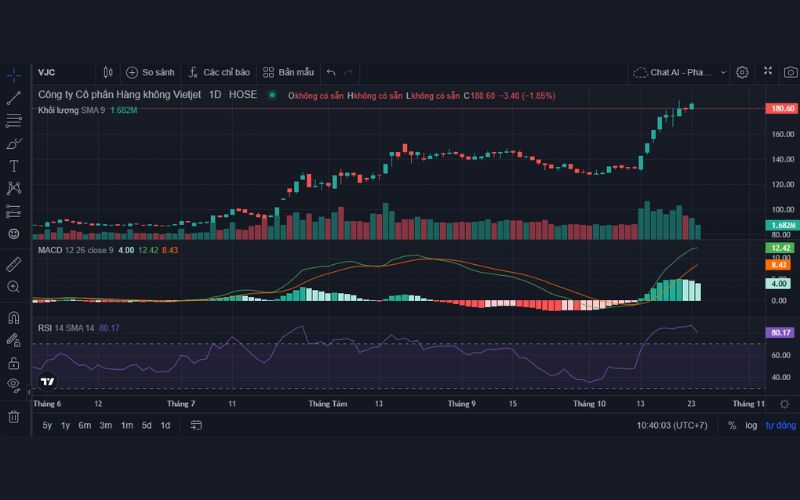The height and width of the screenshot is (500, 800).
Task: Click So sánh compare button
Action: coord(150,72)
